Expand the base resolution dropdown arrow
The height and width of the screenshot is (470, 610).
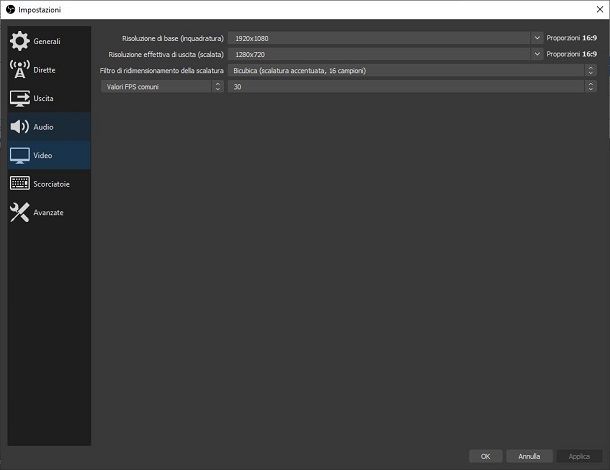point(537,38)
